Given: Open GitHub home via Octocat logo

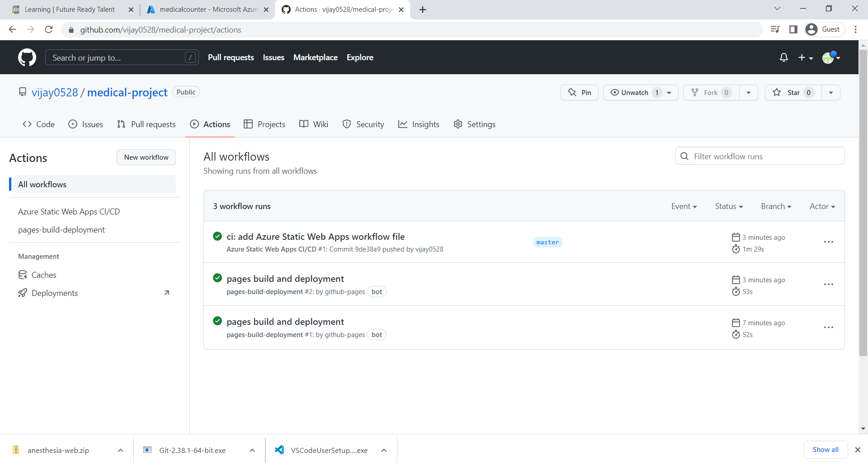Looking at the screenshot, I should coord(27,57).
